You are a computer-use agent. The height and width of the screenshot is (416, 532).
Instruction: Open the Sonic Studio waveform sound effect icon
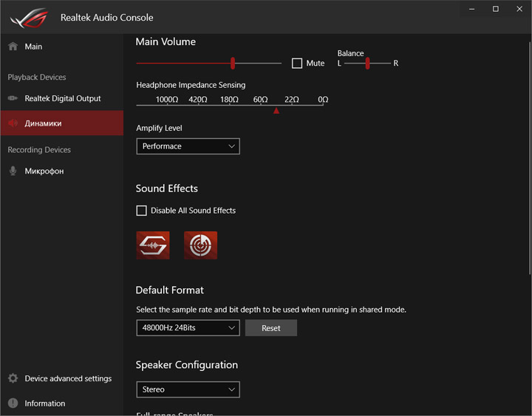click(x=153, y=245)
